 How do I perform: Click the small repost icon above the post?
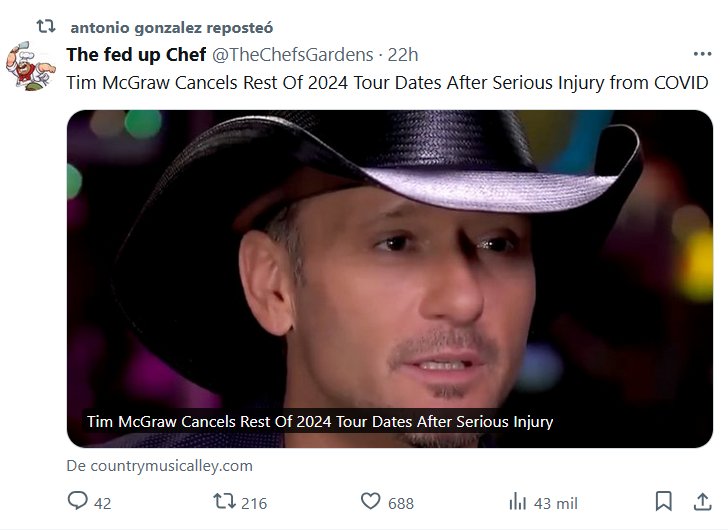45,26
